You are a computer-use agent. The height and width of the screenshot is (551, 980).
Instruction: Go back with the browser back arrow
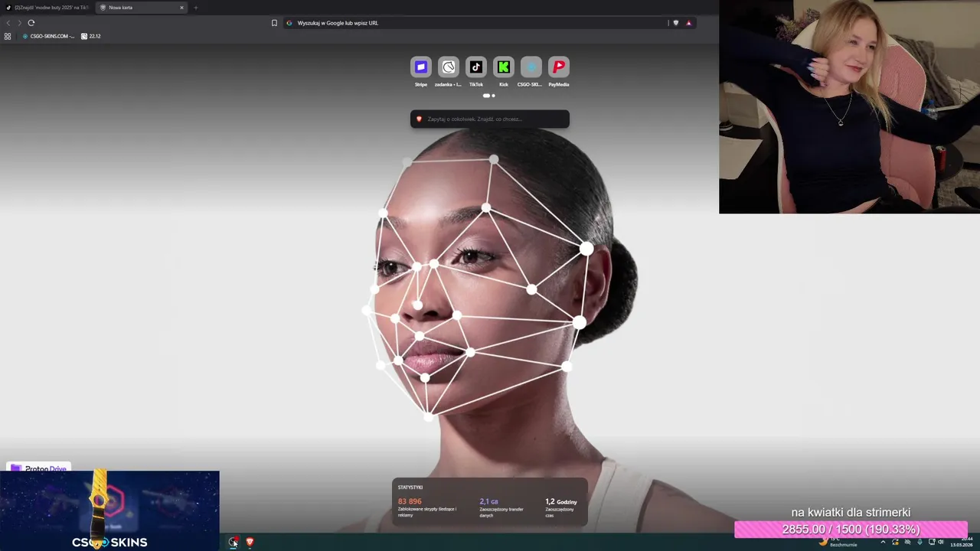tap(8, 23)
